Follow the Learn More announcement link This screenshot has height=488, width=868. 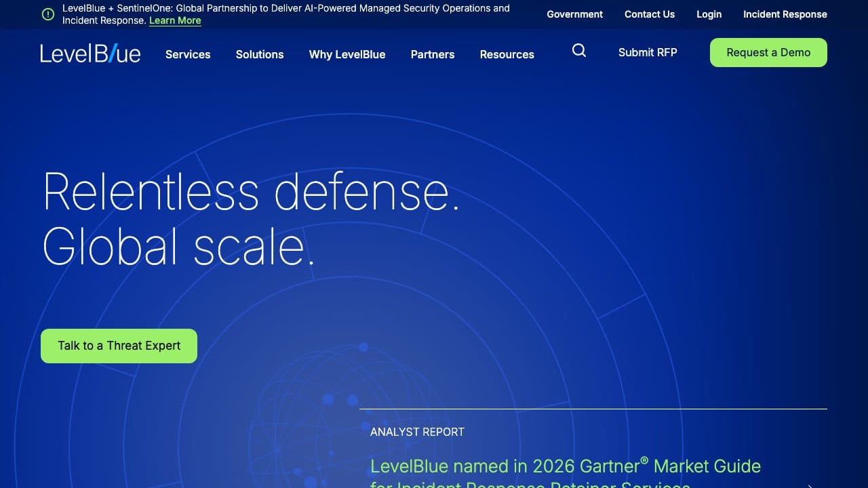pyautogui.click(x=175, y=20)
